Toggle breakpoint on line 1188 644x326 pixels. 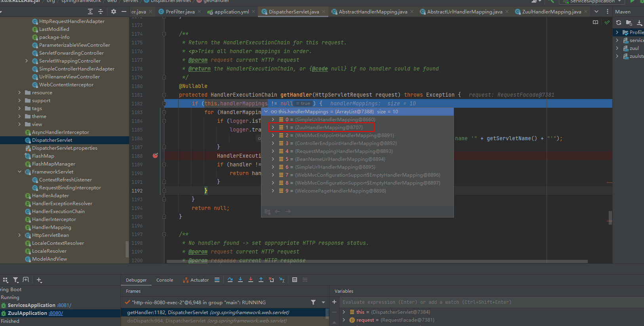click(155, 156)
